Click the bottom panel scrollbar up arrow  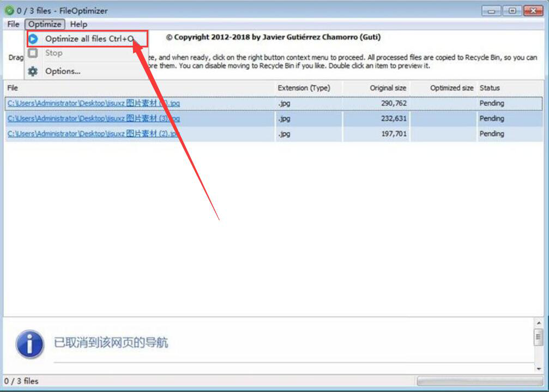pos(539,323)
